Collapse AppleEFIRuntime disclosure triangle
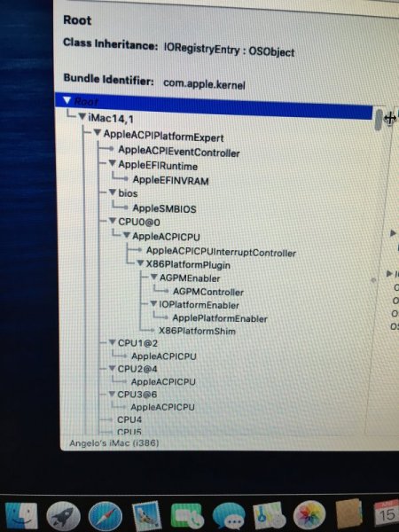The width and height of the screenshot is (399, 532). click(x=113, y=163)
